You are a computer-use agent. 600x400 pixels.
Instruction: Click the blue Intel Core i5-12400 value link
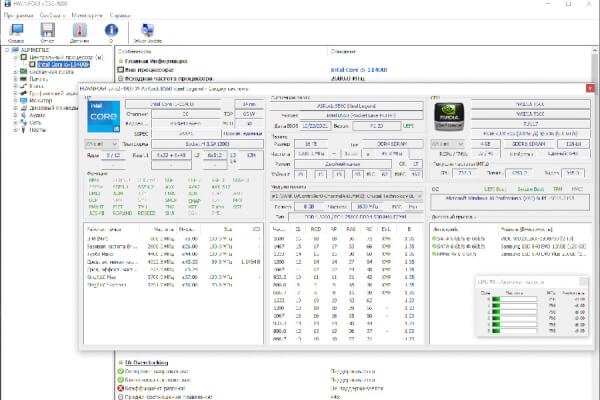359,70
